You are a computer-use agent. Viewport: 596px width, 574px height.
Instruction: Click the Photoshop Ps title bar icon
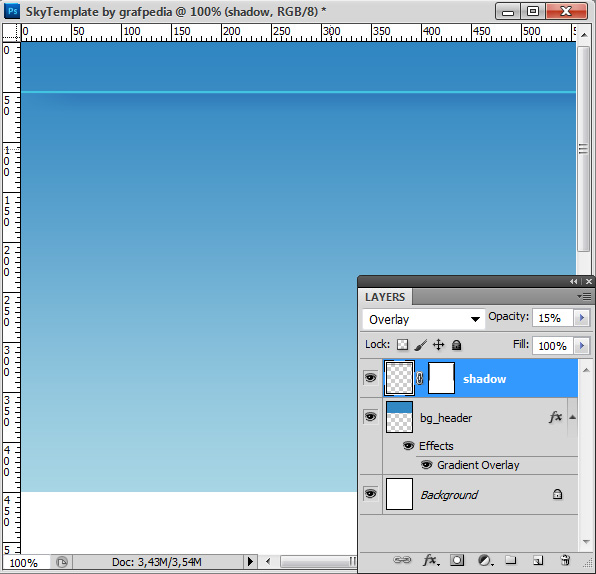[13, 11]
